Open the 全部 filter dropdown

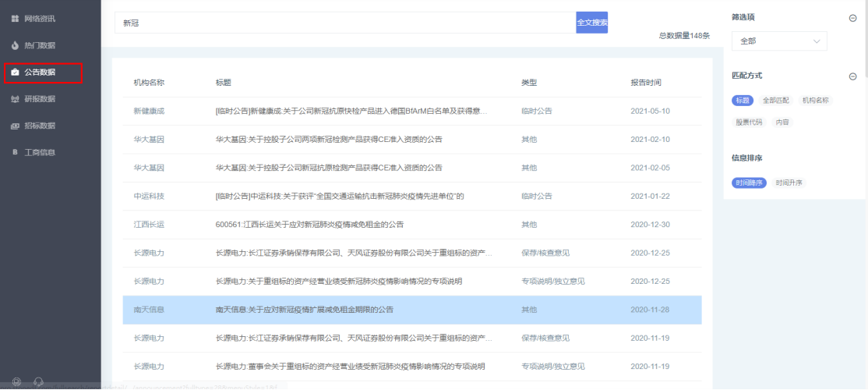coord(779,41)
